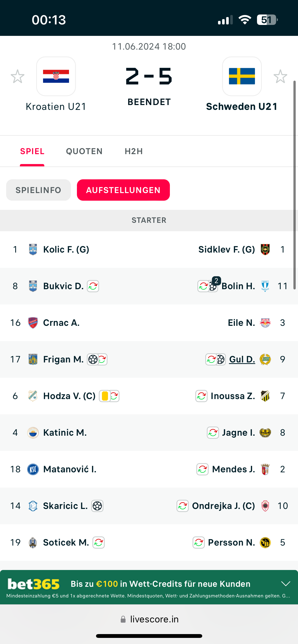Select the AUFSTELLUNGEN button

(x=123, y=190)
